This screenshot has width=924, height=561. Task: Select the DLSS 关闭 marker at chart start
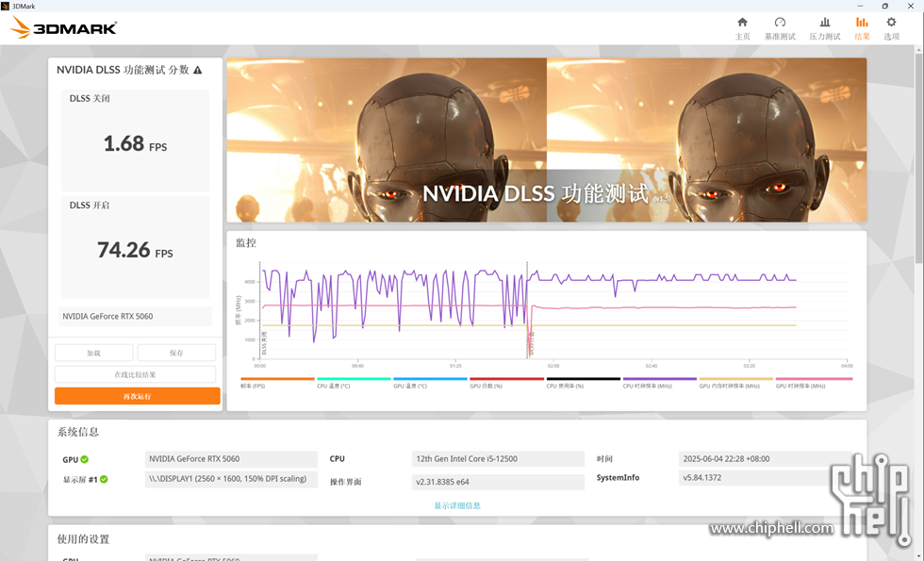[260, 310]
